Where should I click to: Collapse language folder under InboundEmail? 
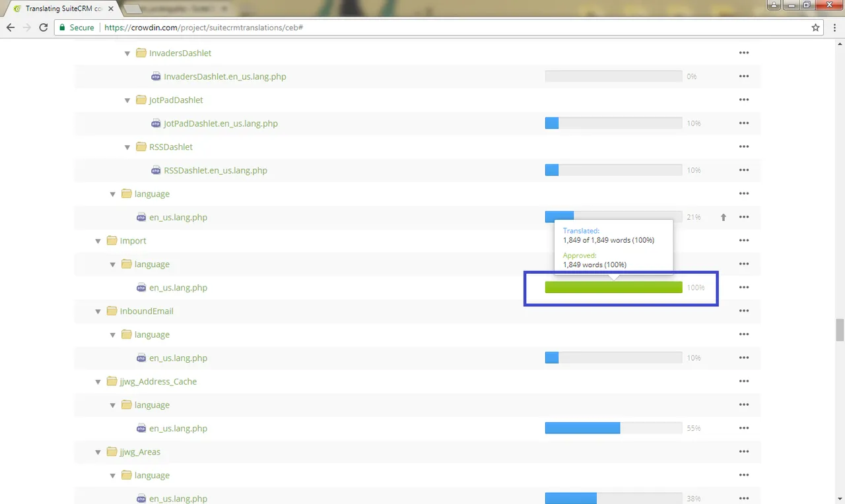(x=113, y=335)
